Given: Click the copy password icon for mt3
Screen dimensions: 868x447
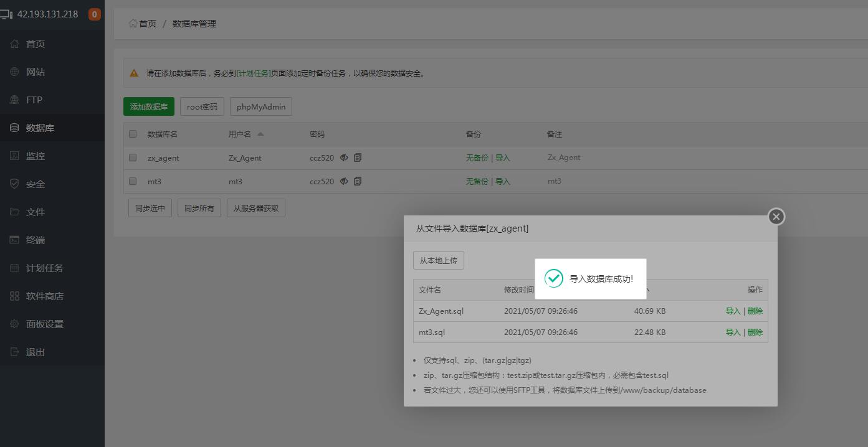Looking at the screenshot, I should [358, 182].
